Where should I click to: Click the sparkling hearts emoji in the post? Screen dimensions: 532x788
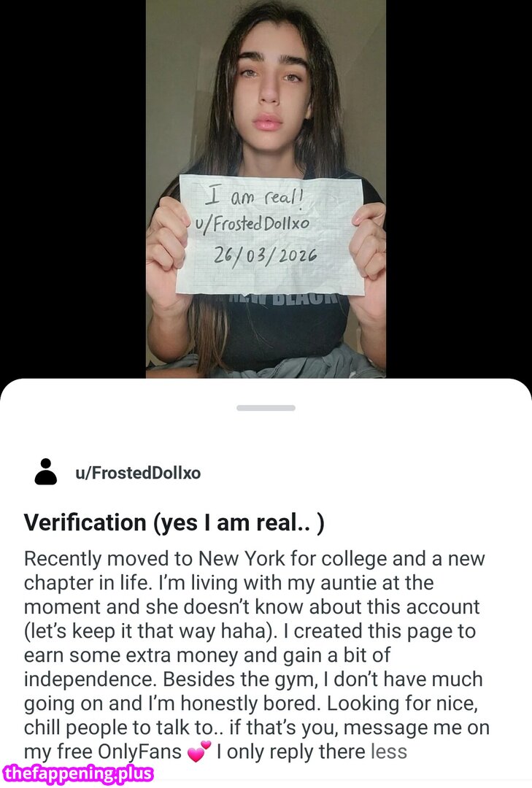click(198, 752)
